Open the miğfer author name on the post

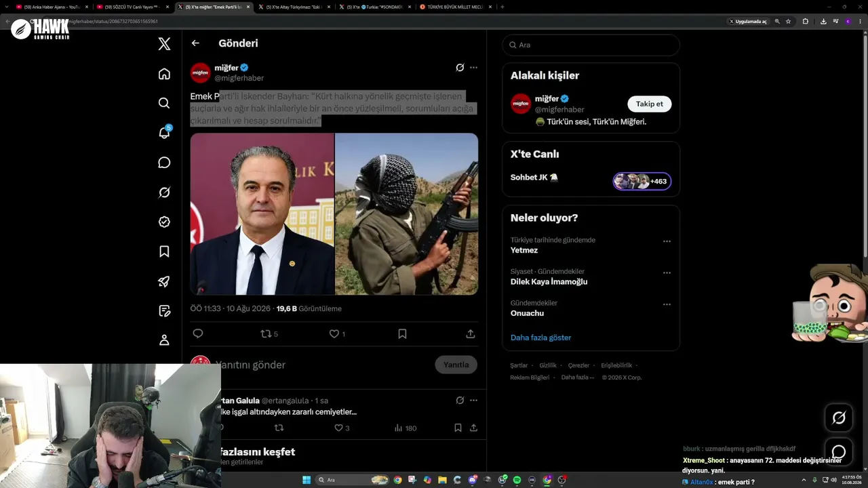226,68
